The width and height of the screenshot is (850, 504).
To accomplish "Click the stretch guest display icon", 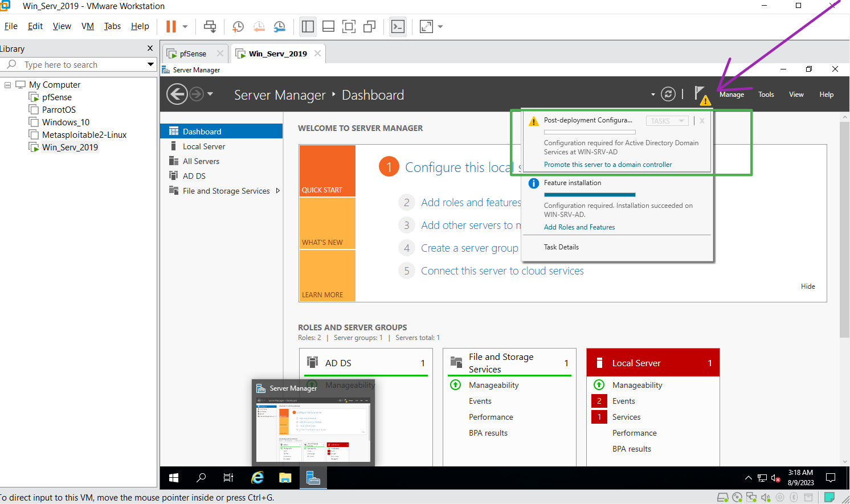I will [x=426, y=26].
